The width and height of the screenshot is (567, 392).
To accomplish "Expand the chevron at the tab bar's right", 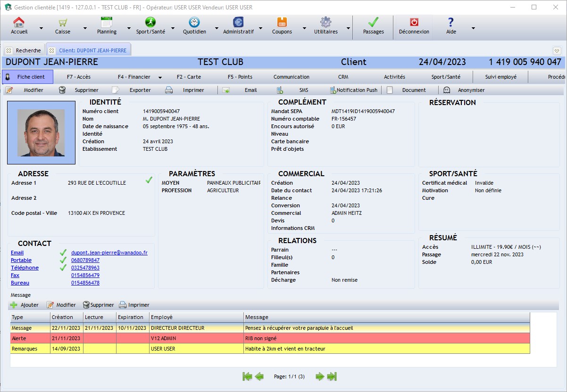I will click(557, 50).
